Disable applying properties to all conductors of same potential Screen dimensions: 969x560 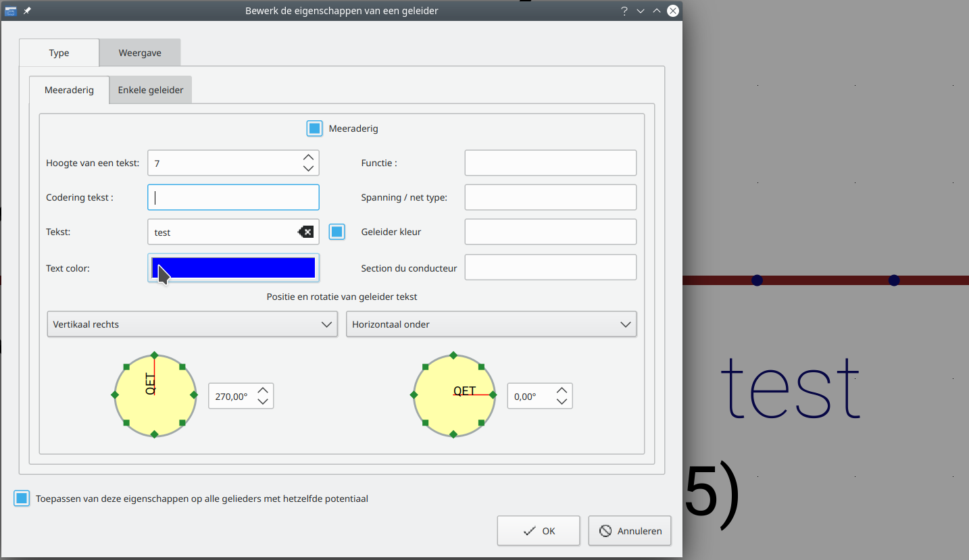[22, 499]
